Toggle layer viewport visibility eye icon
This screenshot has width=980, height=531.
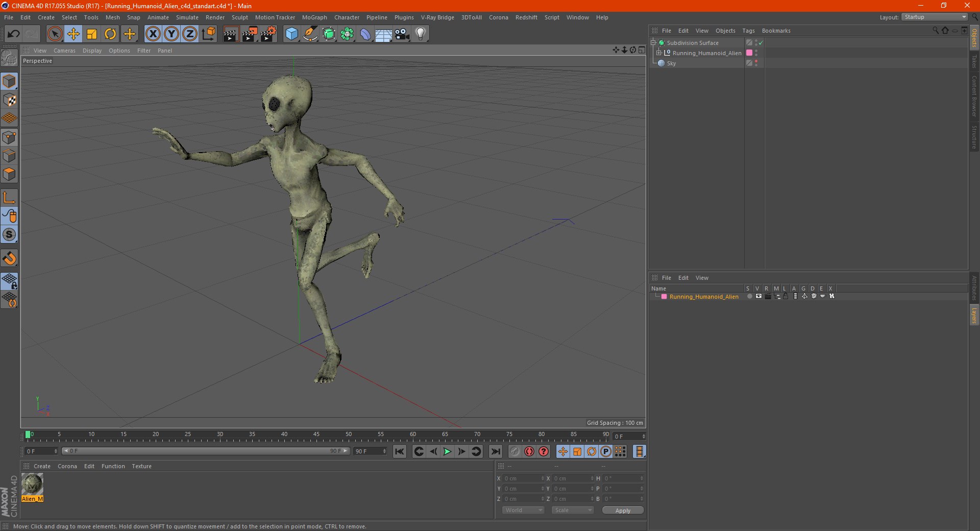(x=758, y=296)
